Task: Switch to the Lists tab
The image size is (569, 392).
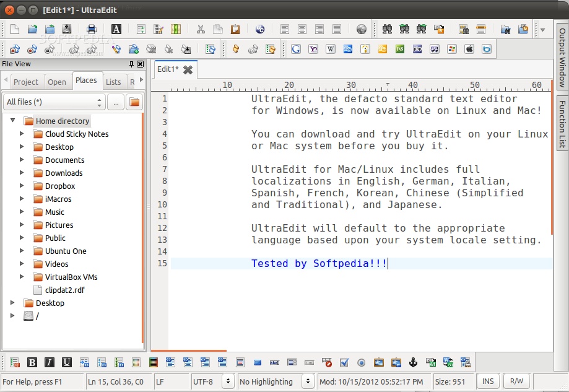Action: point(113,82)
